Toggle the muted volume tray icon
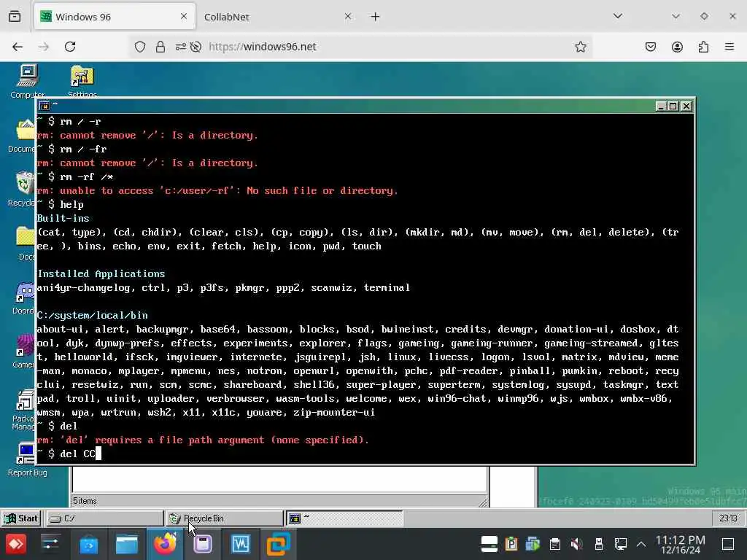747x560 pixels. tap(576, 544)
